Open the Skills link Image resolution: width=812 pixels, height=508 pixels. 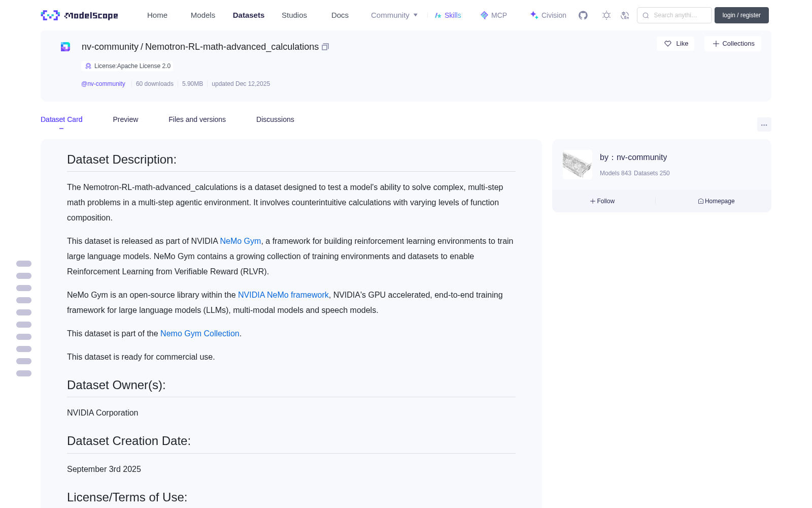(448, 15)
